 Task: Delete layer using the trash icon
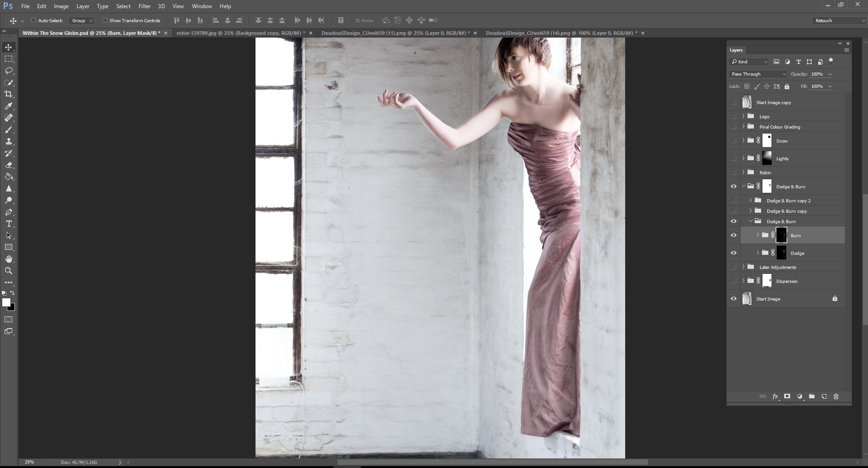click(x=836, y=396)
